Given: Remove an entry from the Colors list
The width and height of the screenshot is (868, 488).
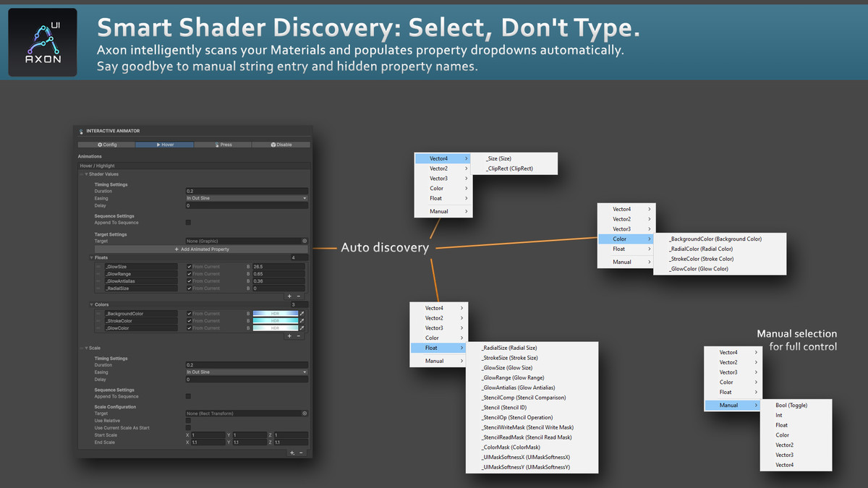Looking at the screenshot, I should click(x=299, y=336).
